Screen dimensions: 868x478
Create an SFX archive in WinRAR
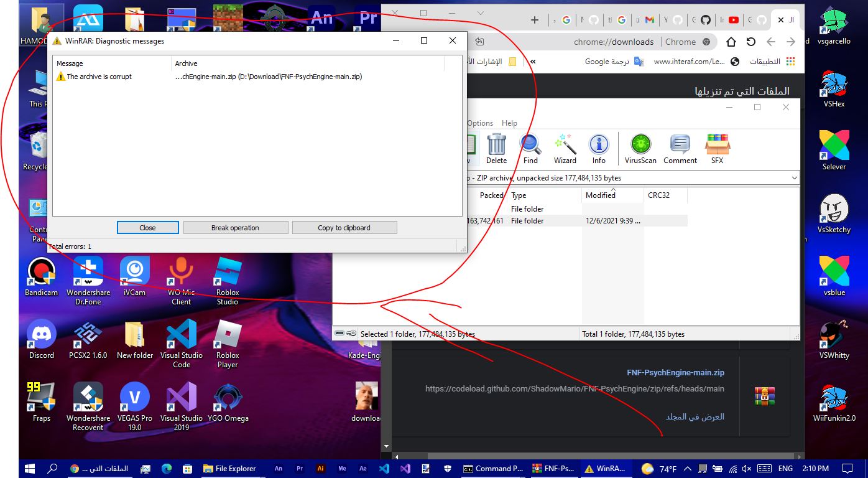[x=717, y=148]
